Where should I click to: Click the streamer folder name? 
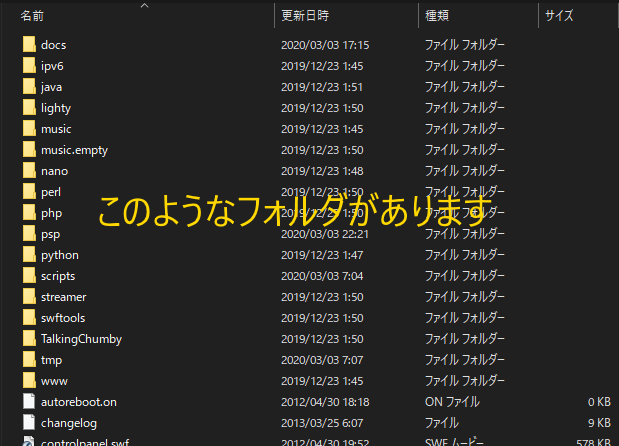pyautogui.click(x=63, y=297)
